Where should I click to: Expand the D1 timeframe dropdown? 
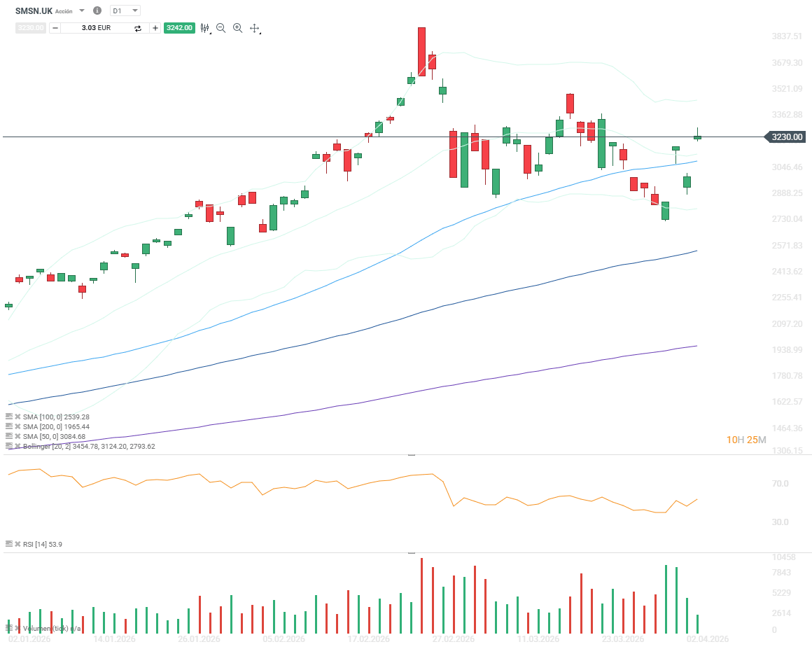coord(126,11)
